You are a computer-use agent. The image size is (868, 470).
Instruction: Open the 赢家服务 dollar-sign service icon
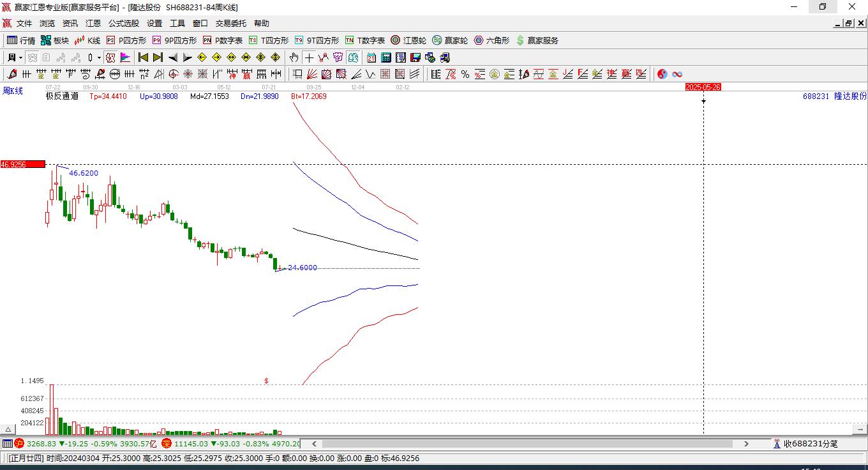click(x=537, y=40)
